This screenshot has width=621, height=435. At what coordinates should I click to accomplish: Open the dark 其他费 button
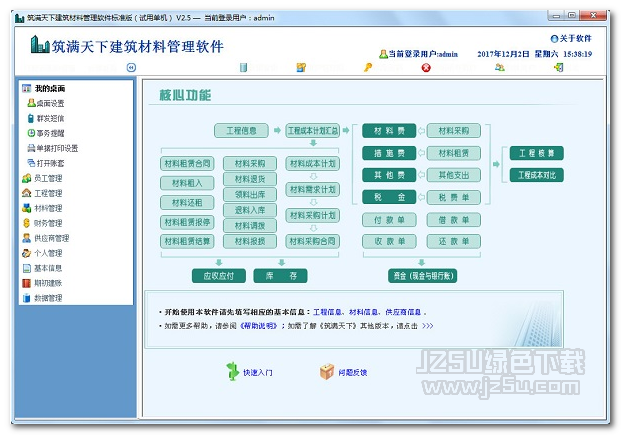click(x=389, y=175)
